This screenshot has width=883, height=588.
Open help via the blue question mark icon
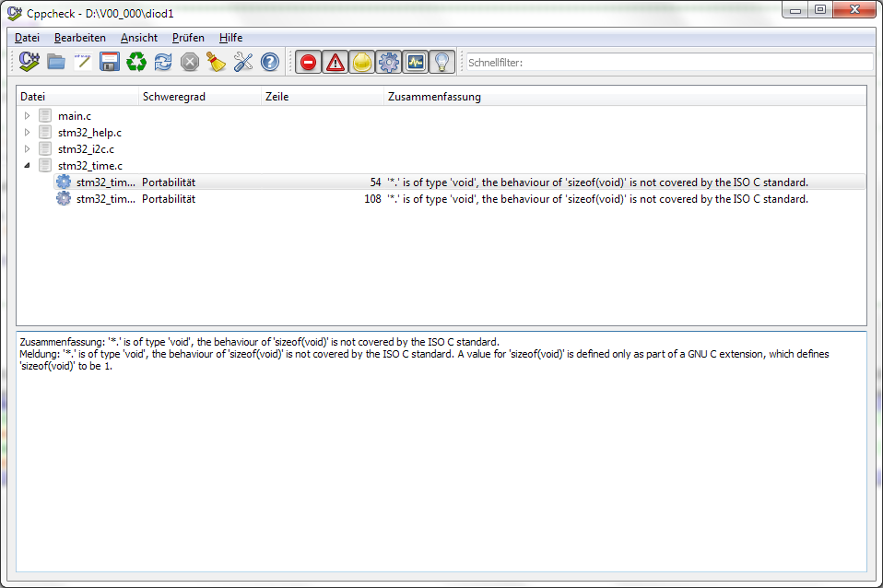pyautogui.click(x=270, y=62)
